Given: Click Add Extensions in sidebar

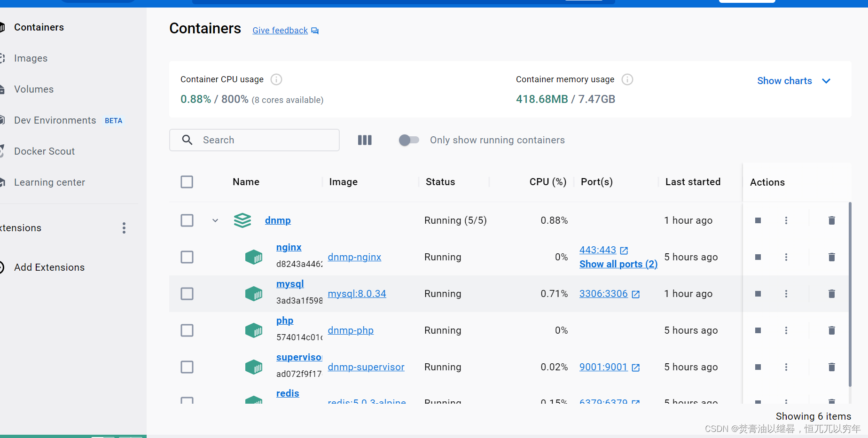Looking at the screenshot, I should [49, 267].
